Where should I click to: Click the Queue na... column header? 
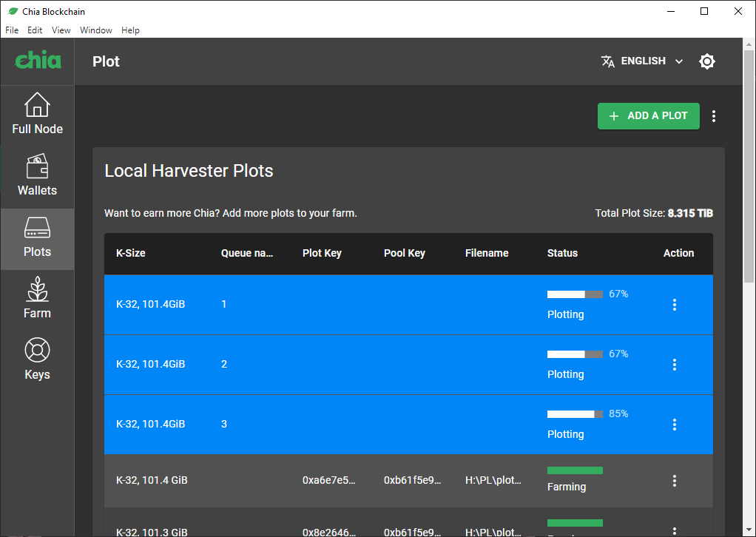click(x=247, y=253)
